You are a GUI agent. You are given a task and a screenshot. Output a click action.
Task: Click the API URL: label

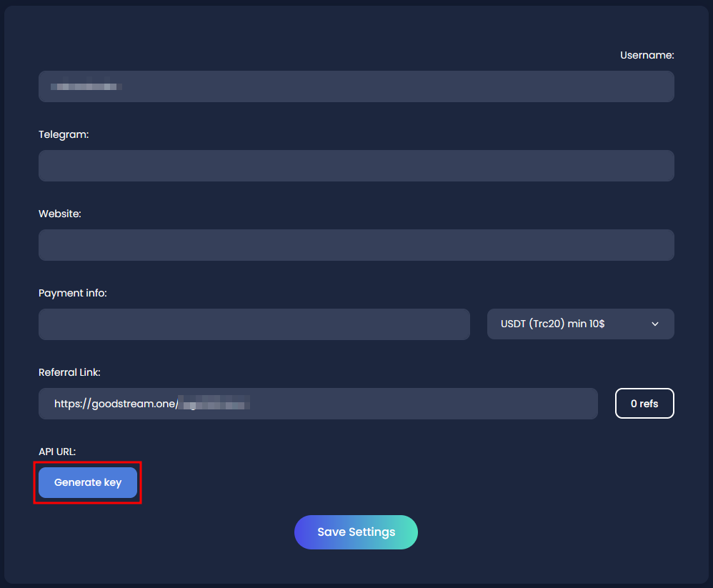[x=57, y=452]
